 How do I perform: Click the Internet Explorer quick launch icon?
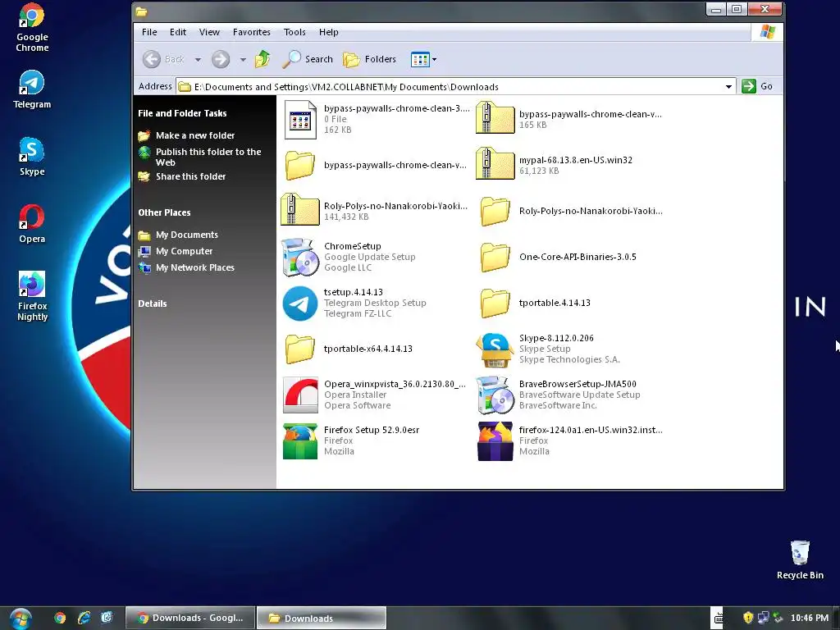(x=84, y=618)
